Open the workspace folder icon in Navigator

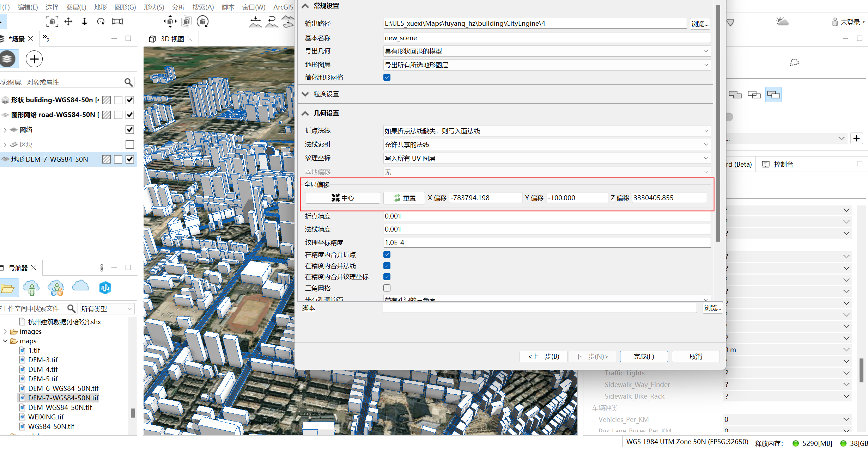tap(8, 288)
